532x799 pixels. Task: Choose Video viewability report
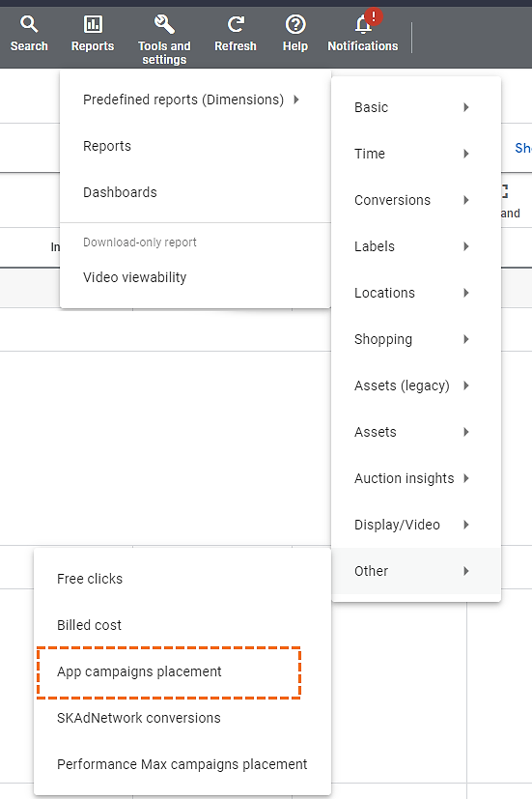(195, 277)
